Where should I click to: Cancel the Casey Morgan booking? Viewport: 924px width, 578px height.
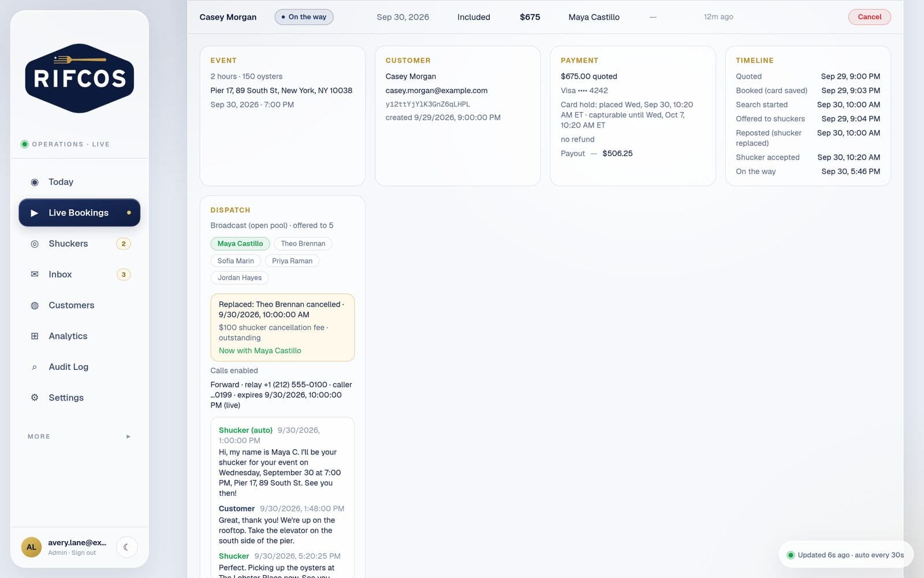pos(869,17)
